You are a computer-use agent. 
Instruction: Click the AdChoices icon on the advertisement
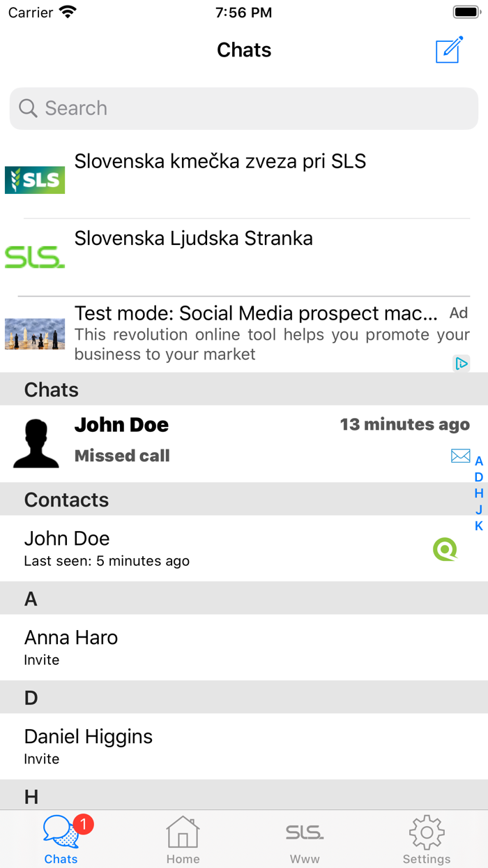pos(463,363)
